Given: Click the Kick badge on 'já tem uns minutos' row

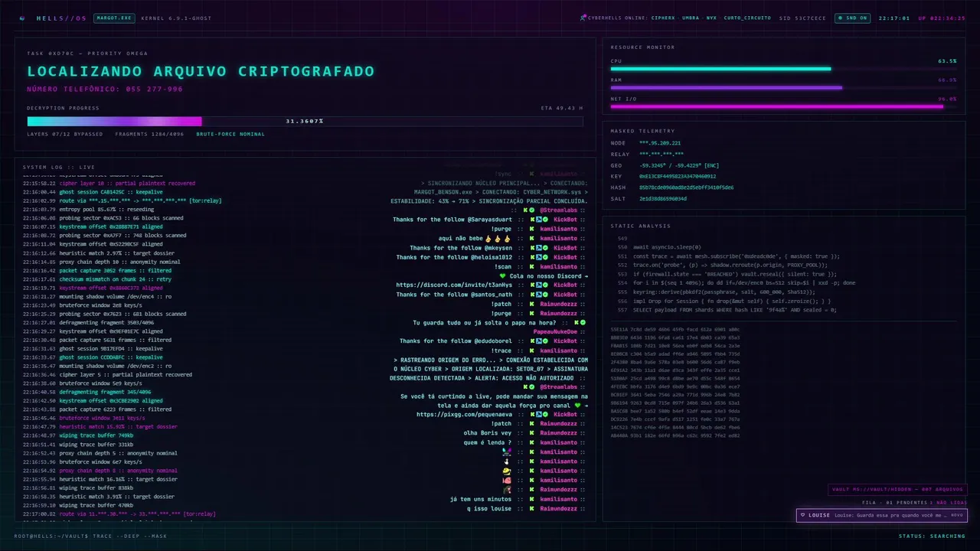Looking at the screenshot, I should click(x=531, y=499).
